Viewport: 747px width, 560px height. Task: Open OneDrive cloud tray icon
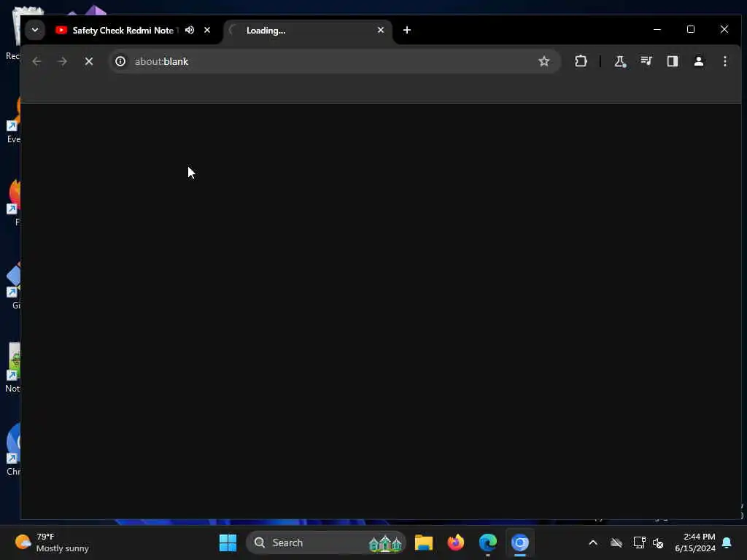point(616,542)
